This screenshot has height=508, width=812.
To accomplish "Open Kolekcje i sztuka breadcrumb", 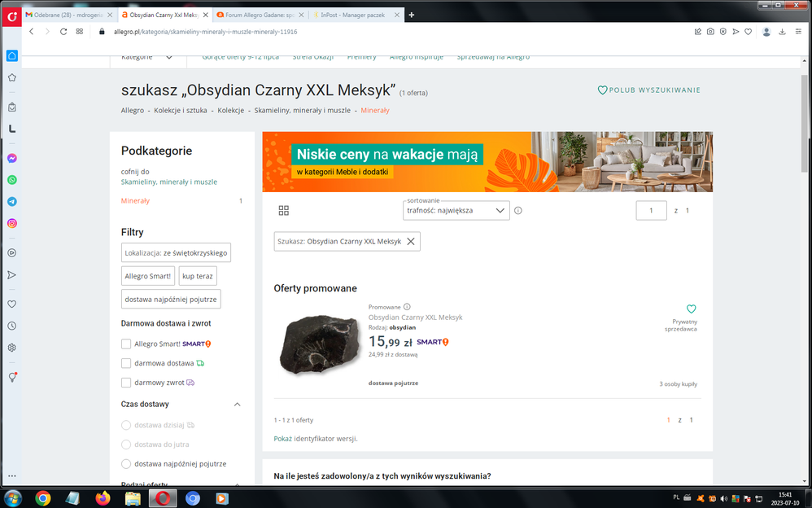I will 180,111.
